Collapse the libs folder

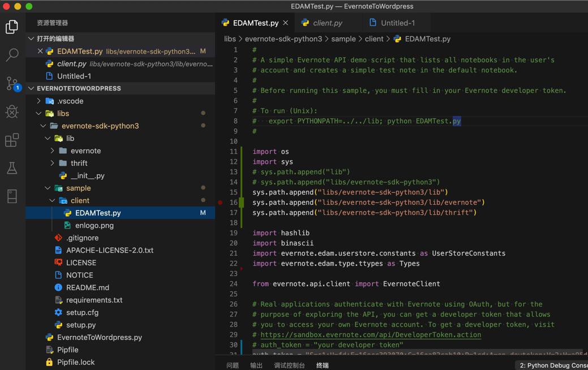(38, 113)
